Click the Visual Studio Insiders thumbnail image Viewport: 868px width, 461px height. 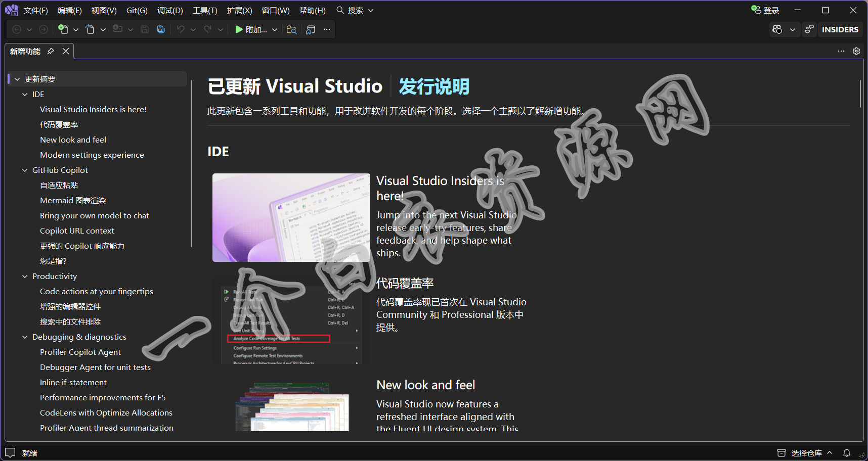click(x=291, y=217)
